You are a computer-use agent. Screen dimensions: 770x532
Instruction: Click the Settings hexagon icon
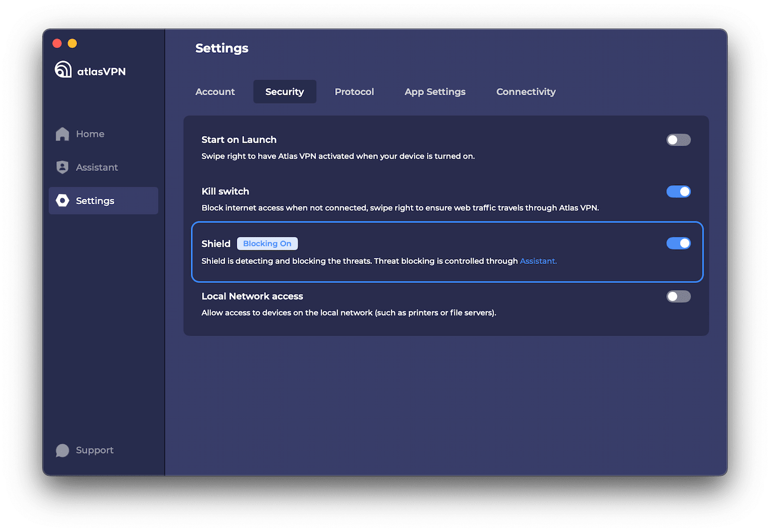62,201
